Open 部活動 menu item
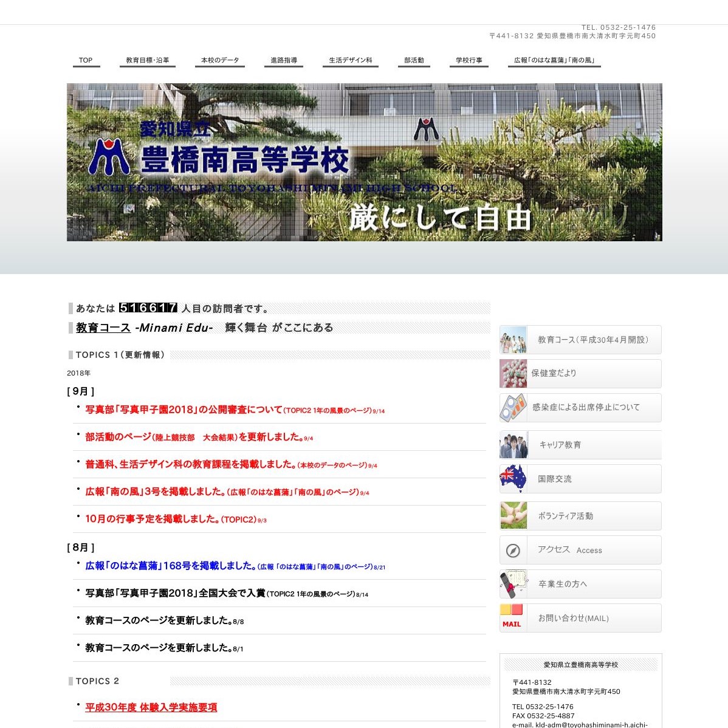728x728 pixels. (x=414, y=60)
